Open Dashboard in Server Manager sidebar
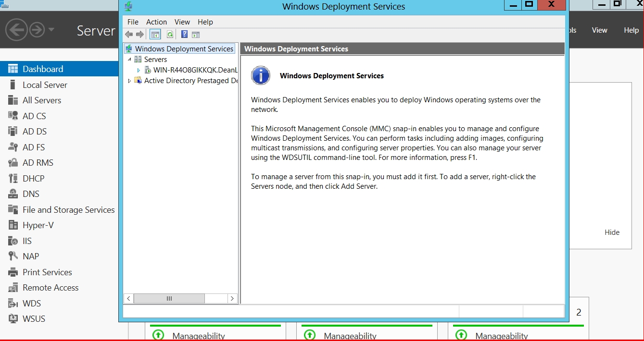 [x=59, y=69]
